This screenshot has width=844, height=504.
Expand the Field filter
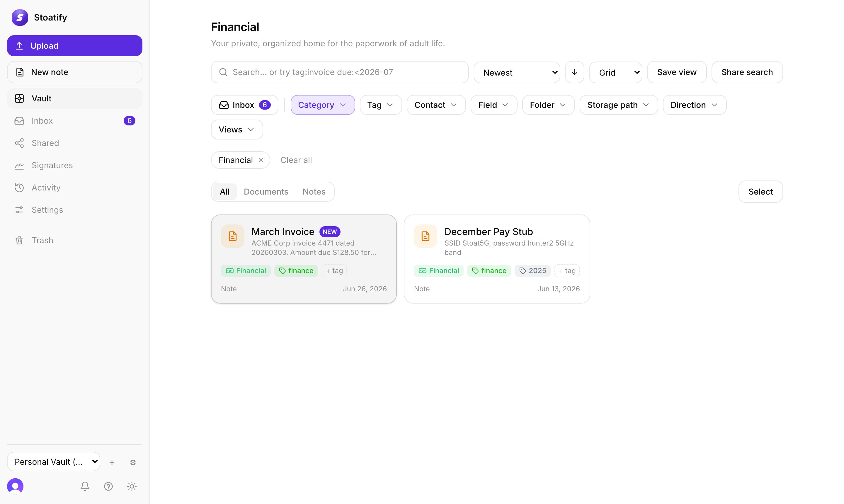[x=494, y=105]
